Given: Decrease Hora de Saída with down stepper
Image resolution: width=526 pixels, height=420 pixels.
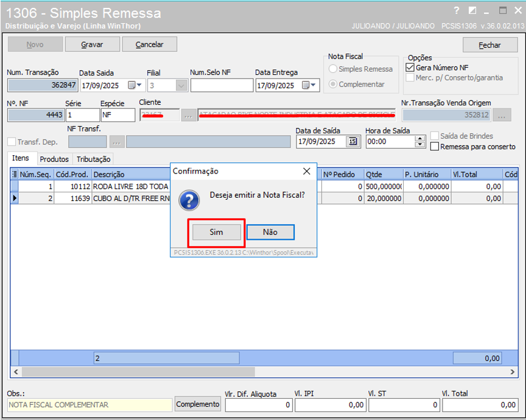Looking at the screenshot, I should 419,145.
